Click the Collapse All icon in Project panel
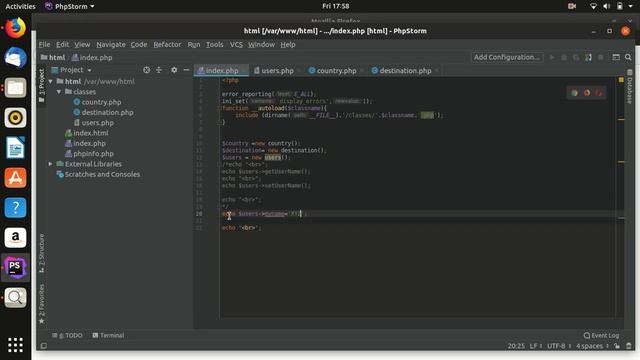The height and width of the screenshot is (360, 640). pos(159,70)
